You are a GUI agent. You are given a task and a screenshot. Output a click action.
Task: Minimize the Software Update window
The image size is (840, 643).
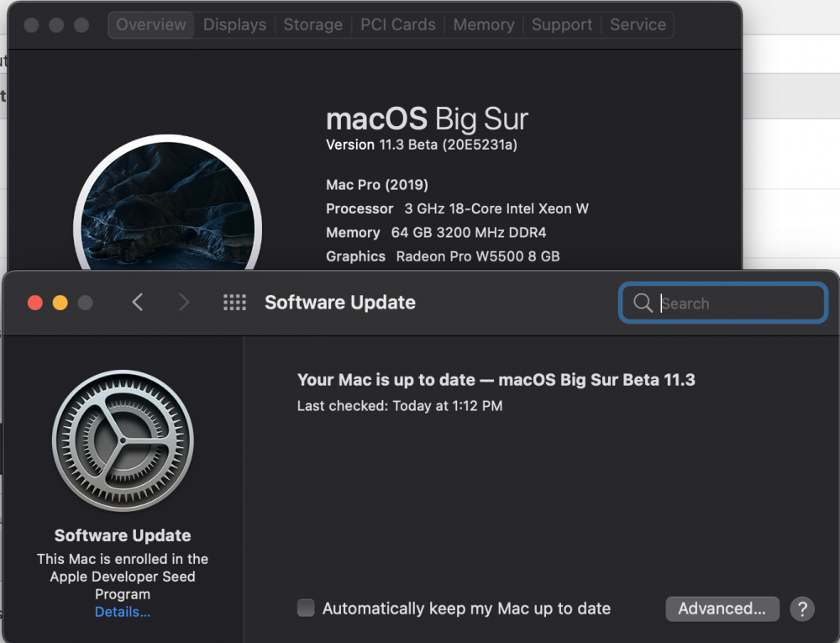pos(60,303)
